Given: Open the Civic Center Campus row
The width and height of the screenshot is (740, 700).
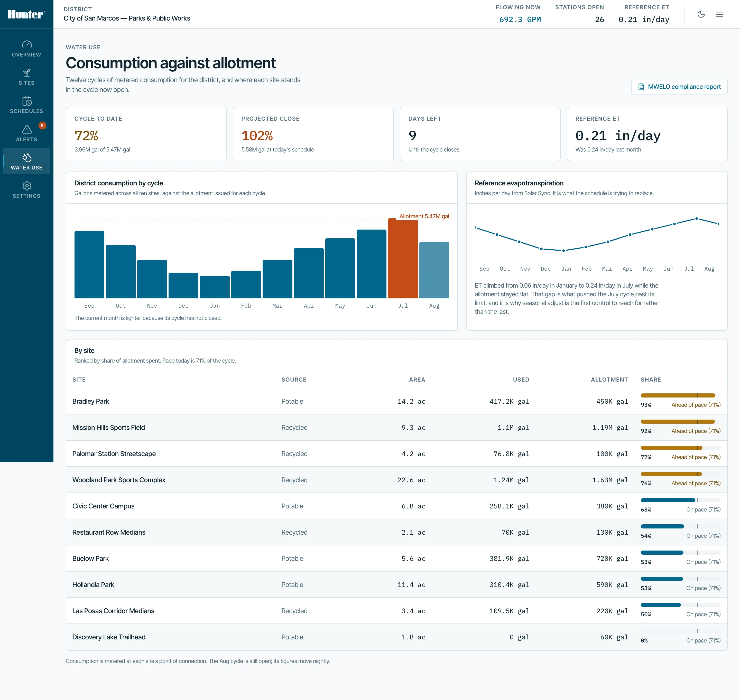Looking at the screenshot, I should point(396,506).
